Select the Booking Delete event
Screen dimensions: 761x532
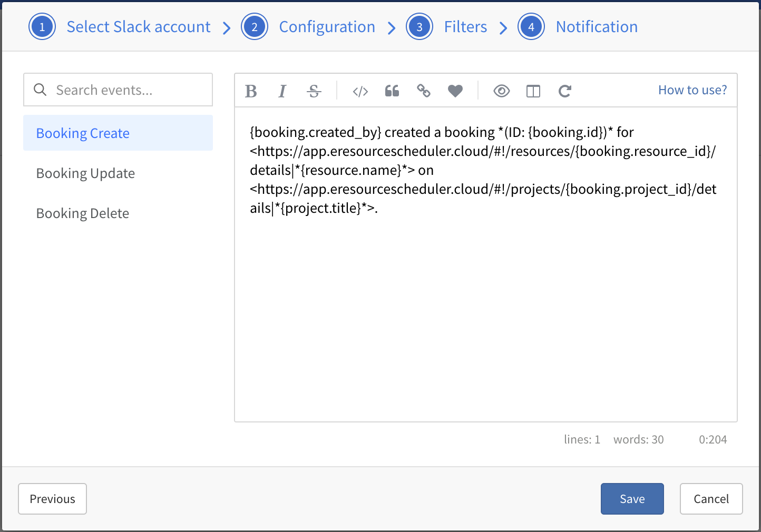pos(118,213)
